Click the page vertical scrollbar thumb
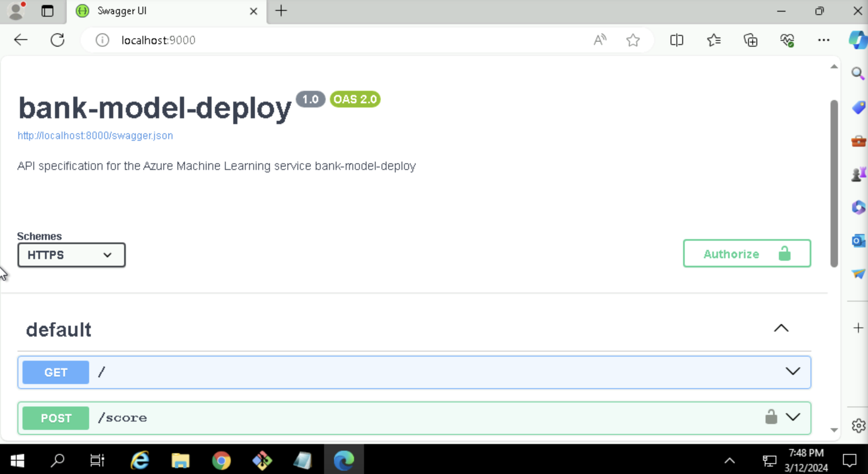The image size is (868, 474). pyautogui.click(x=833, y=183)
